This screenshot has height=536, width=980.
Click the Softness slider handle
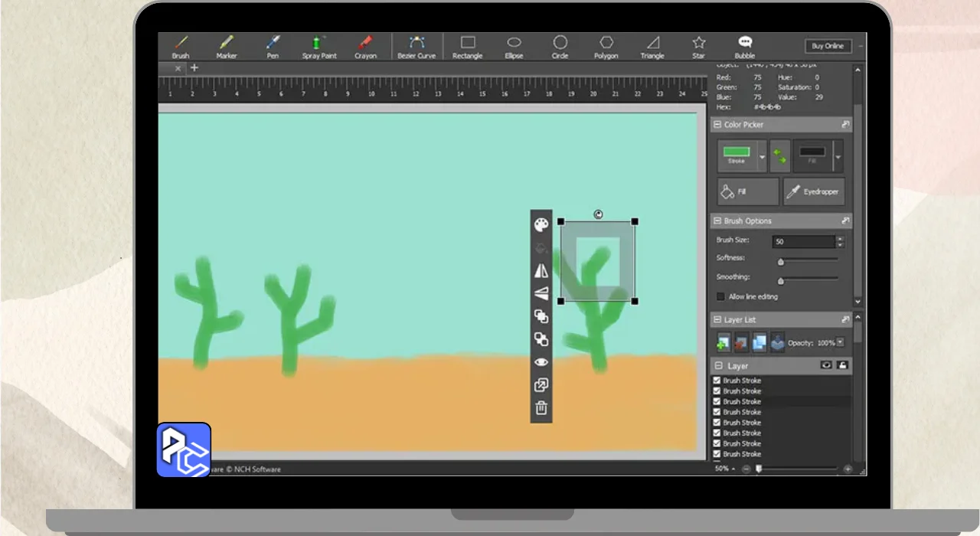[x=781, y=262]
